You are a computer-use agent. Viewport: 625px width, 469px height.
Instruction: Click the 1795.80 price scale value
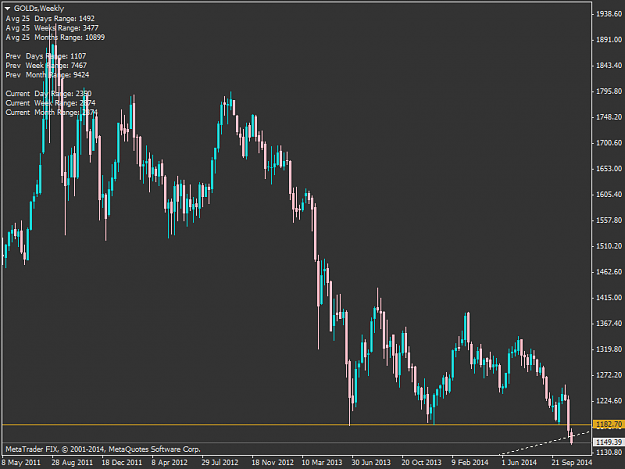click(609, 91)
